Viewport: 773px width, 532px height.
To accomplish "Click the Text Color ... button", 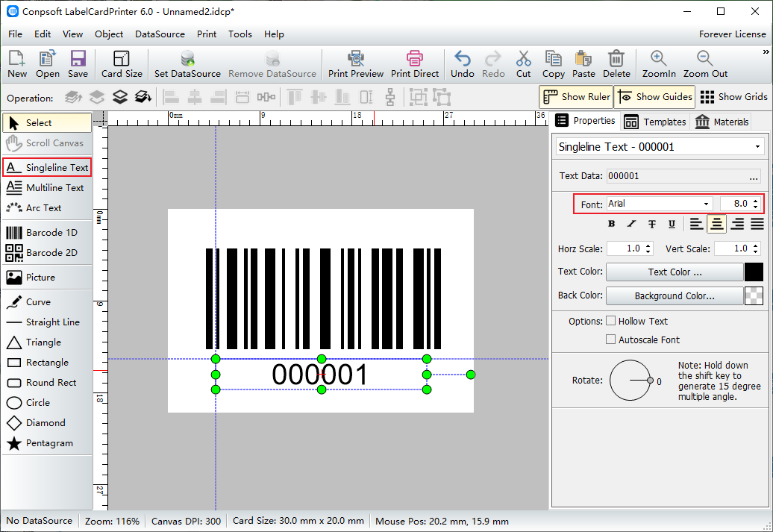I will [x=675, y=272].
